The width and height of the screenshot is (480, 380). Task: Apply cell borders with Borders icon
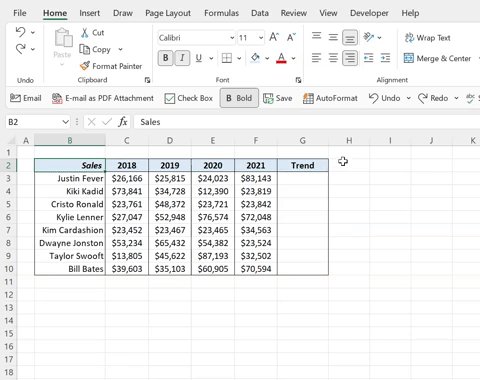(227, 58)
